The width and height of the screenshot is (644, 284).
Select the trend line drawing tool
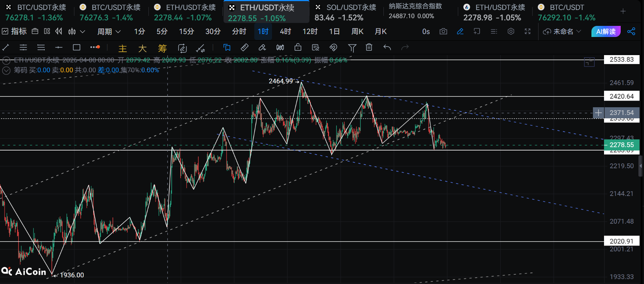6,47
